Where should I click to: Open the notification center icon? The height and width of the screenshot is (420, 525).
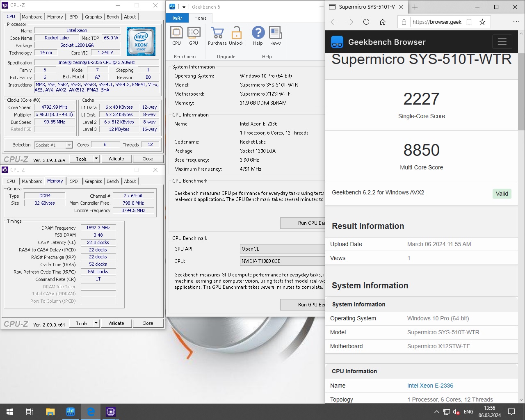point(511,412)
